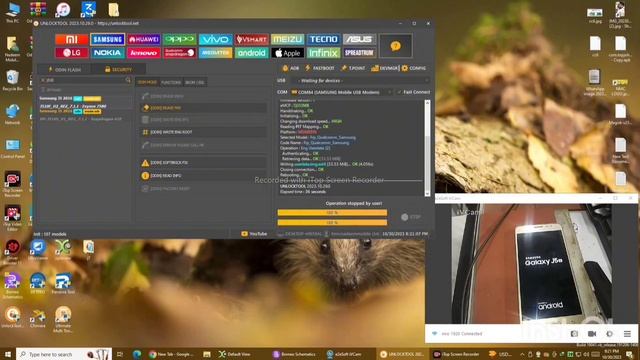Select the Tecno brand tile
Screen dimensions: 640x360
click(x=323, y=39)
